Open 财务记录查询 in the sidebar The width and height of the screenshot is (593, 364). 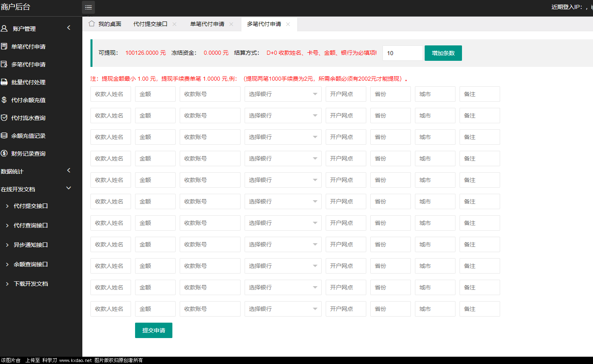(x=28, y=154)
